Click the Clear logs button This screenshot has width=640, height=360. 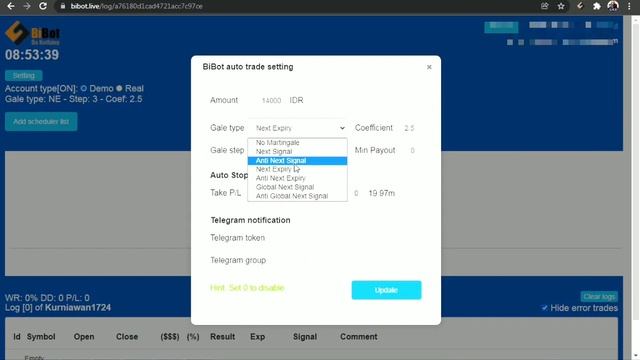[x=599, y=296]
